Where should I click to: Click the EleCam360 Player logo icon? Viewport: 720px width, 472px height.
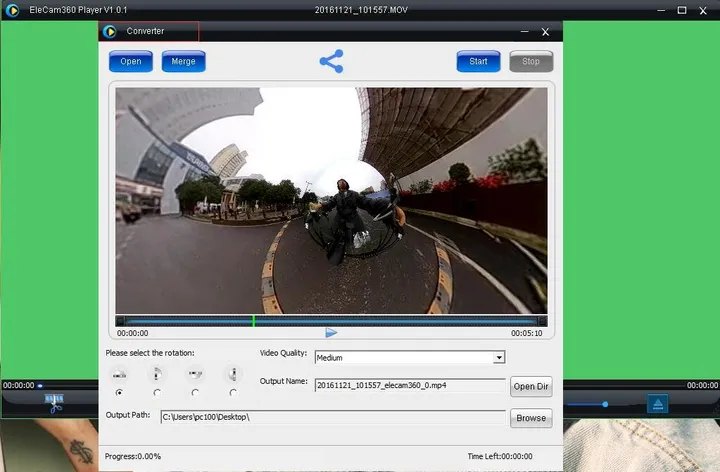click(x=12, y=10)
